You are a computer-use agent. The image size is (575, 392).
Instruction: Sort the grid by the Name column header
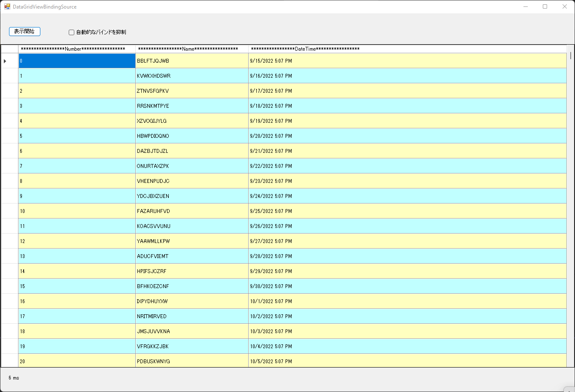tap(192, 49)
